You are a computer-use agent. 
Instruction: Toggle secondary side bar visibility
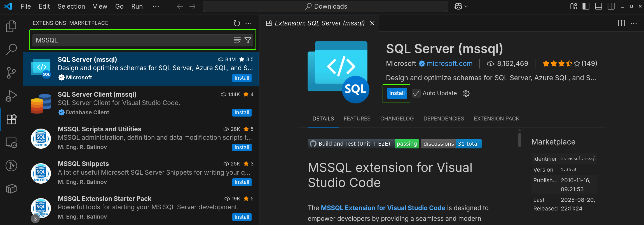click(x=611, y=6)
